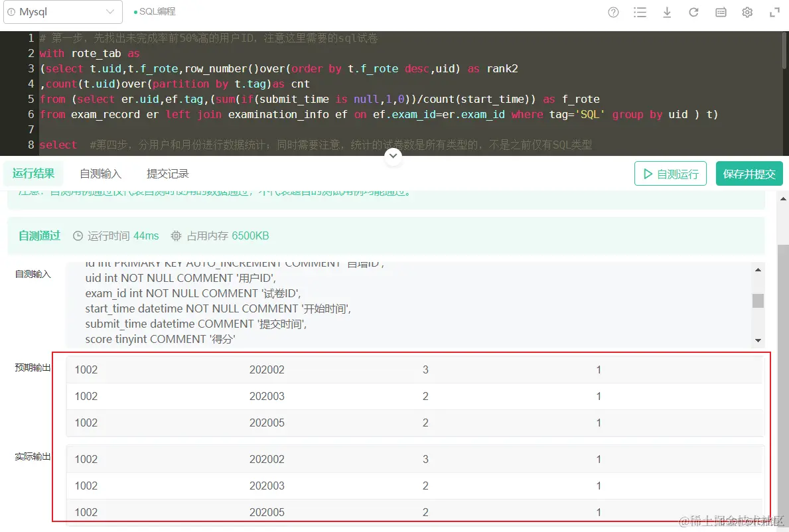Click 202002 in the actual output table
This screenshot has height=532, width=789.
point(267,459)
